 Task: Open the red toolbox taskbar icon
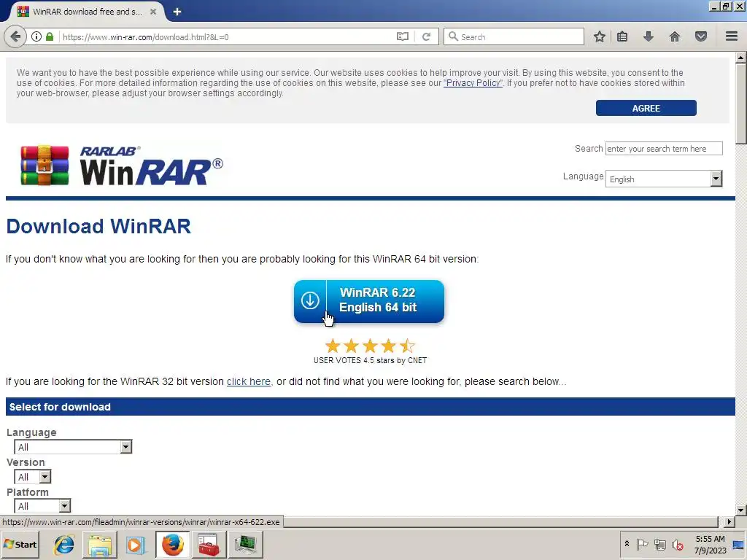(x=209, y=544)
